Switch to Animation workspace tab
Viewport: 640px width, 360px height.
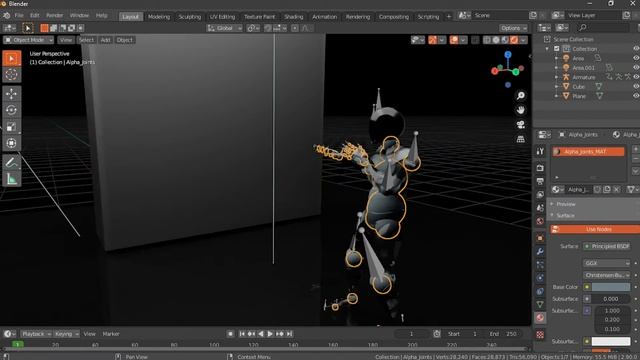click(324, 17)
